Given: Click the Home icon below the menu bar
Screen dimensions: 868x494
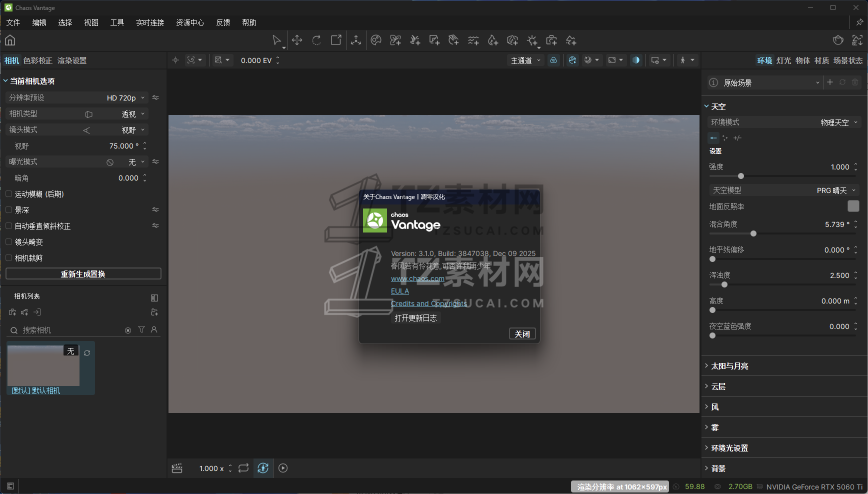Looking at the screenshot, I should point(10,40).
